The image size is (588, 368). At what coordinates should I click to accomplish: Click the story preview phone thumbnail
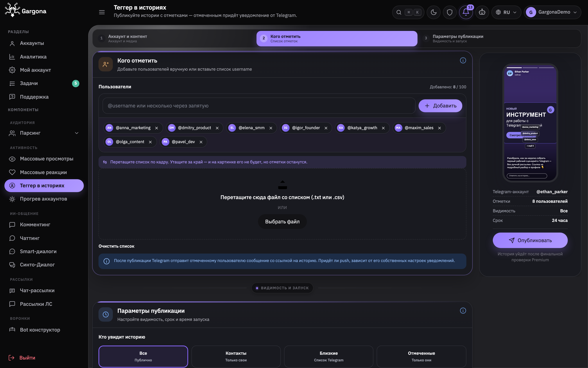point(530,123)
